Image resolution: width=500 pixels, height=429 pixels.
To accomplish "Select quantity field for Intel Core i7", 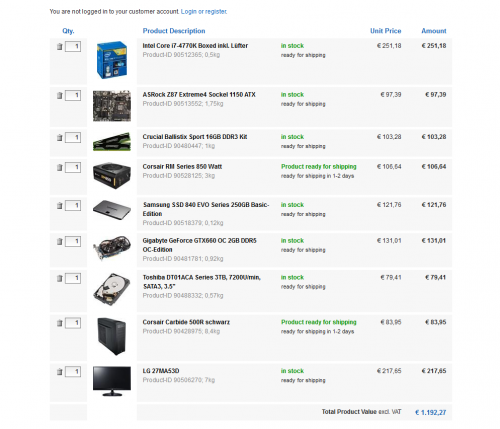I will [73, 46].
